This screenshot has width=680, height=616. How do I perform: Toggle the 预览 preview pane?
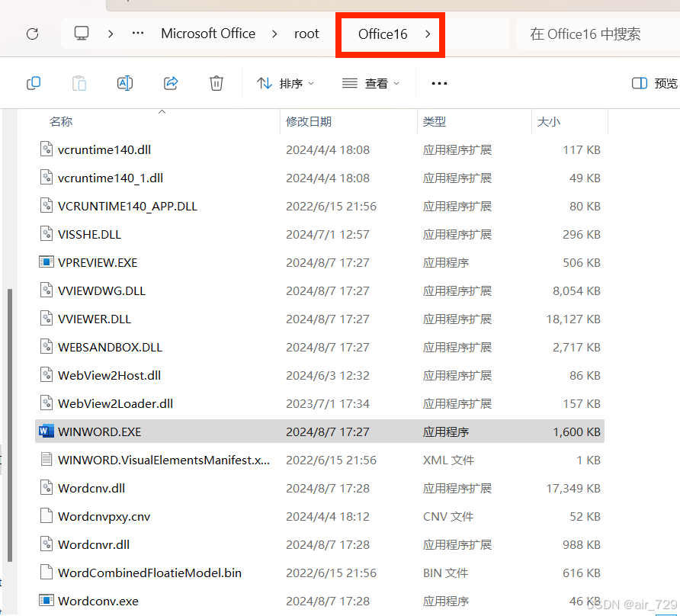coord(655,83)
